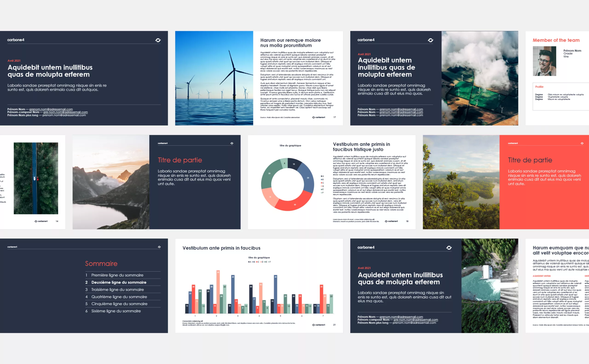
Task: Click the carbone4 footer logo on the donut chart slide
Action: point(391,221)
